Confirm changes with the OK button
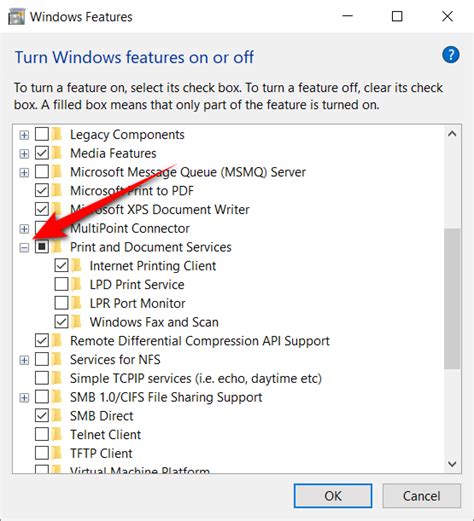Viewport: 474px width, 521px height. pyautogui.click(x=333, y=496)
